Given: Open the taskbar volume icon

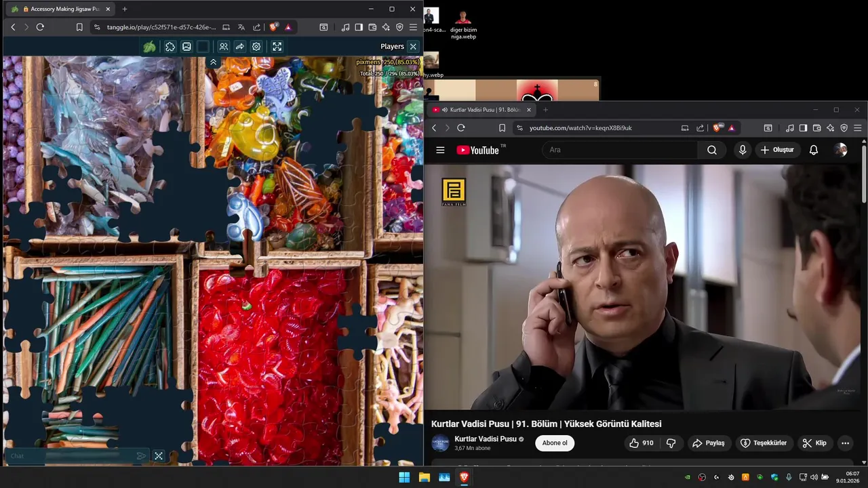Looking at the screenshot, I should pyautogui.click(x=814, y=477).
